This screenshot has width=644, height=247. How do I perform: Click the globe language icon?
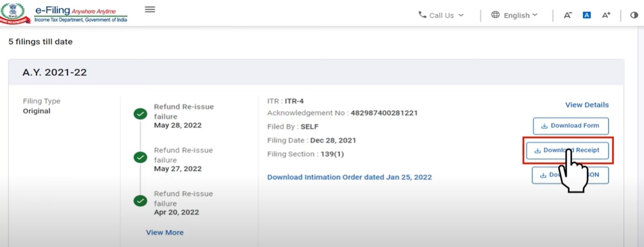pos(496,15)
